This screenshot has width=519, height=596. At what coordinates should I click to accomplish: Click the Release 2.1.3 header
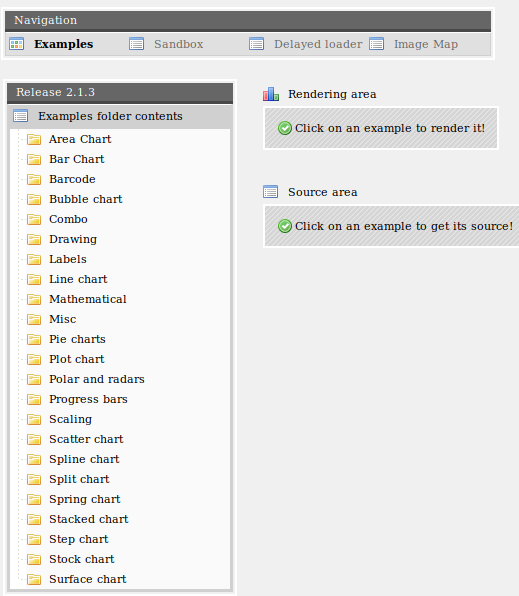pos(120,93)
